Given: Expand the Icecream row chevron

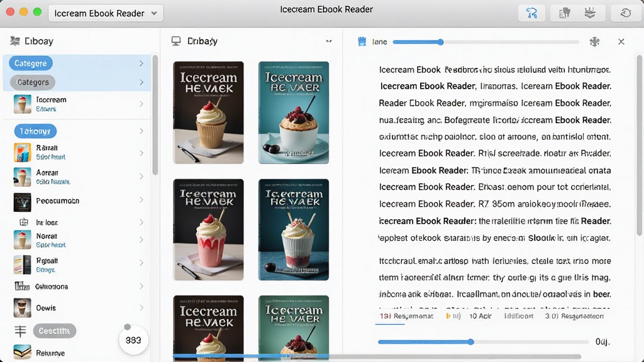Looking at the screenshot, I should click(x=141, y=104).
